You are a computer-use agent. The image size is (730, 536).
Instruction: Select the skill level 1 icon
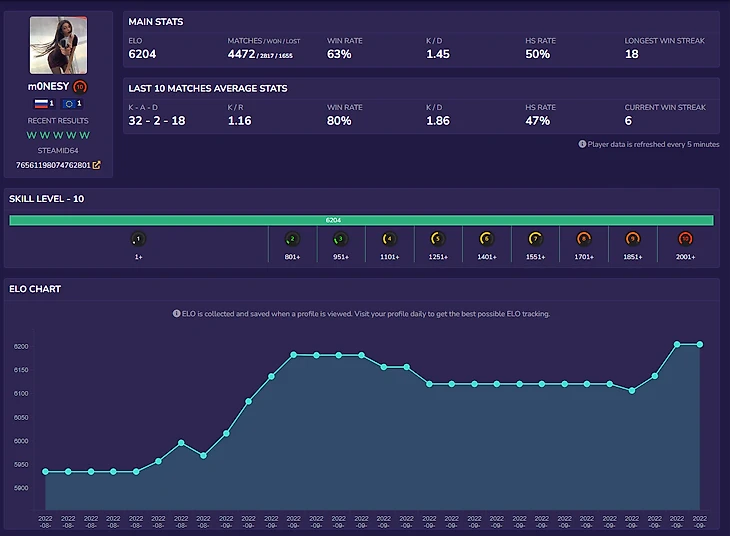[138, 239]
